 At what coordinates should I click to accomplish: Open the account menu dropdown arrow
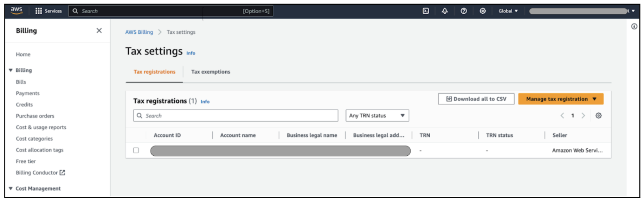[633, 11]
